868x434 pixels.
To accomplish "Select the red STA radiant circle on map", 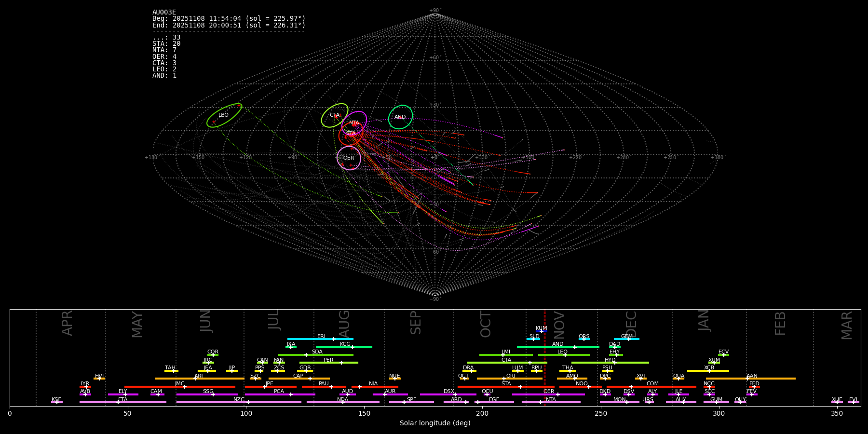I will coord(351,134).
